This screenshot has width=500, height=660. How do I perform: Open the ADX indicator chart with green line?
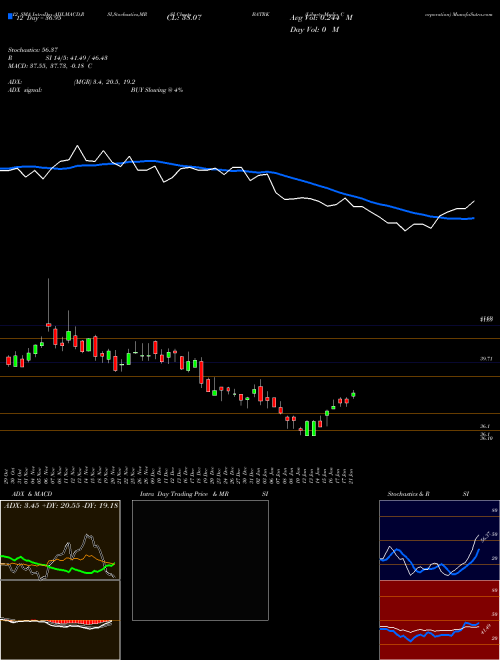point(60,540)
